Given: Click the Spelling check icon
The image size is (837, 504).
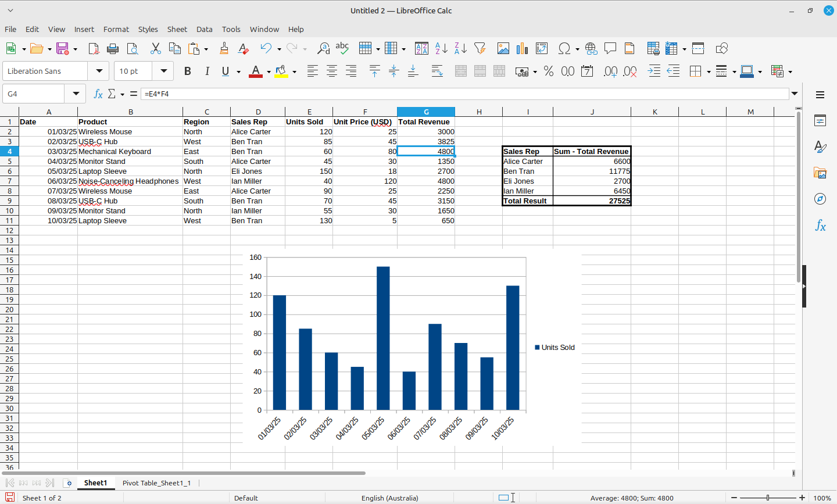Looking at the screenshot, I should coord(342,48).
